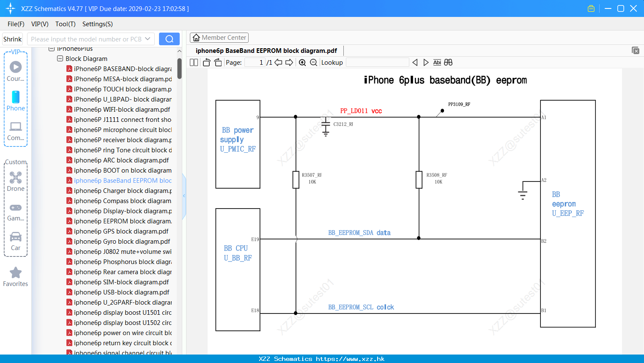Click the Member Center home button

pos(219,38)
